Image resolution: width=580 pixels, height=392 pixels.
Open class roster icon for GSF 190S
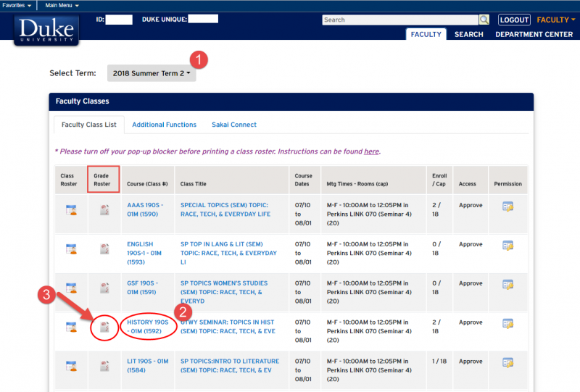(71, 288)
